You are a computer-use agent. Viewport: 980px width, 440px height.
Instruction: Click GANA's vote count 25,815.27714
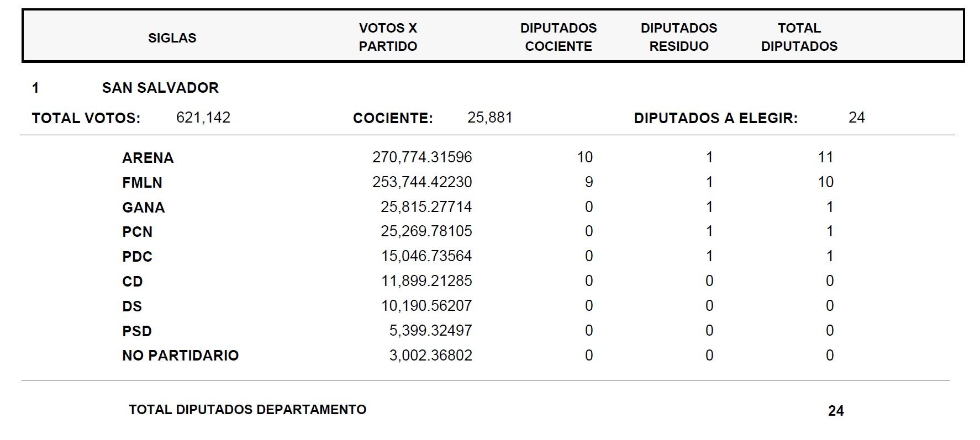pyautogui.click(x=426, y=207)
